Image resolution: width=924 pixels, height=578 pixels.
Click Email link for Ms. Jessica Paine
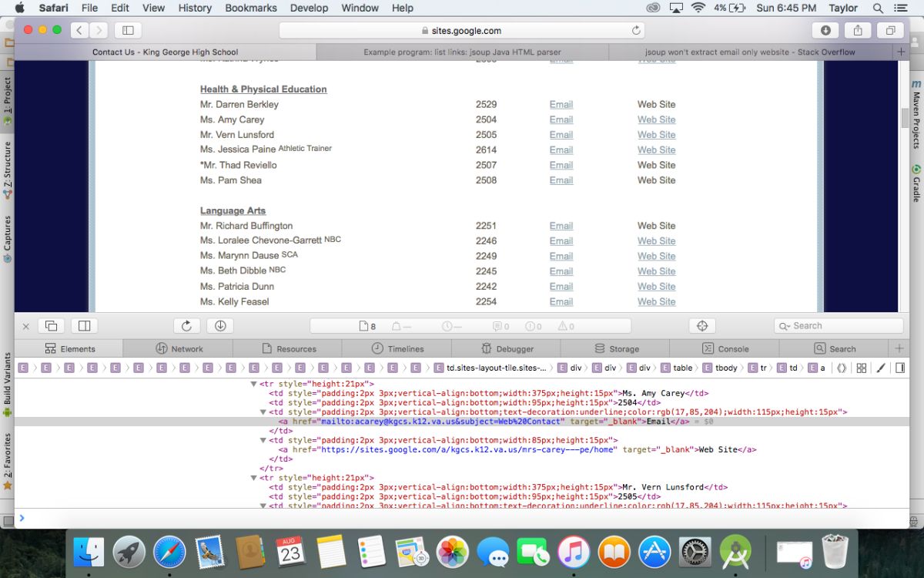(561, 150)
